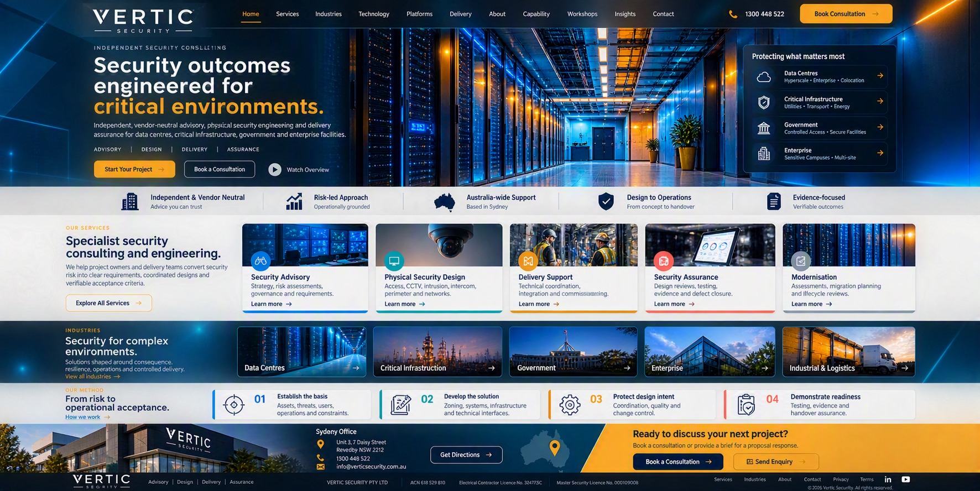Screen dimensions: 980x491
Task: Follow the How we work link
Action: (x=87, y=417)
